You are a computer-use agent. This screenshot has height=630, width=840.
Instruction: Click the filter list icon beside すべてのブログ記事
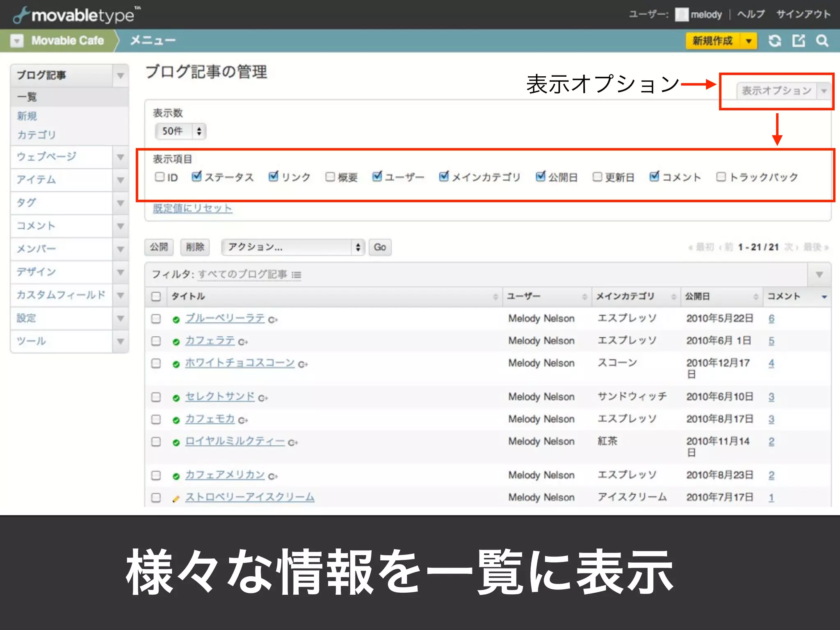[x=297, y=275]
